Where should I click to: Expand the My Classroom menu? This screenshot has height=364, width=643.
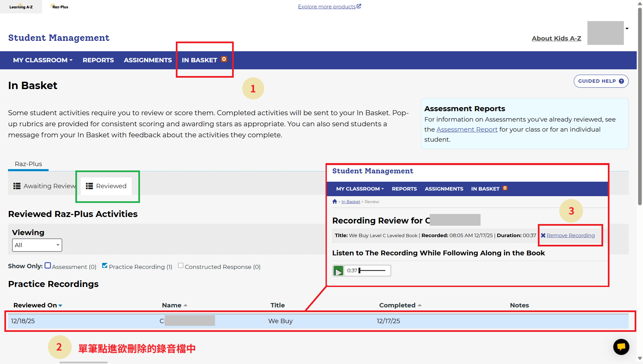(43, 60)
